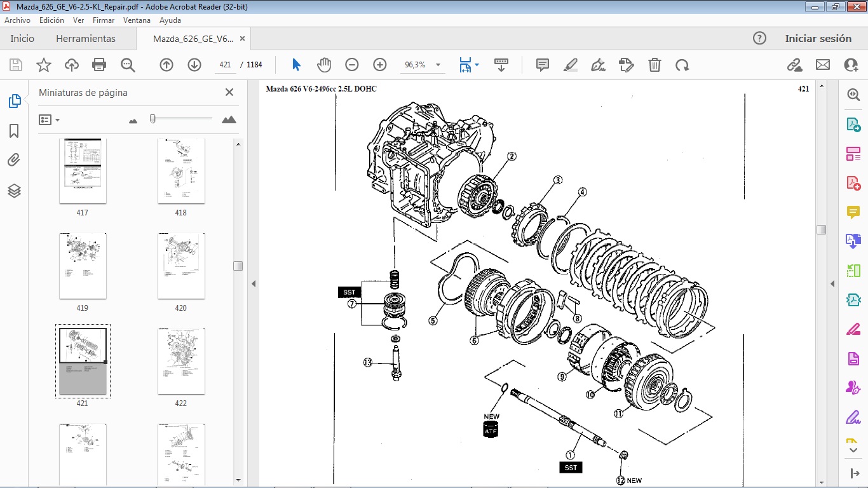
Task: Select page 417 thumbnail
Action: pos(83,171)
